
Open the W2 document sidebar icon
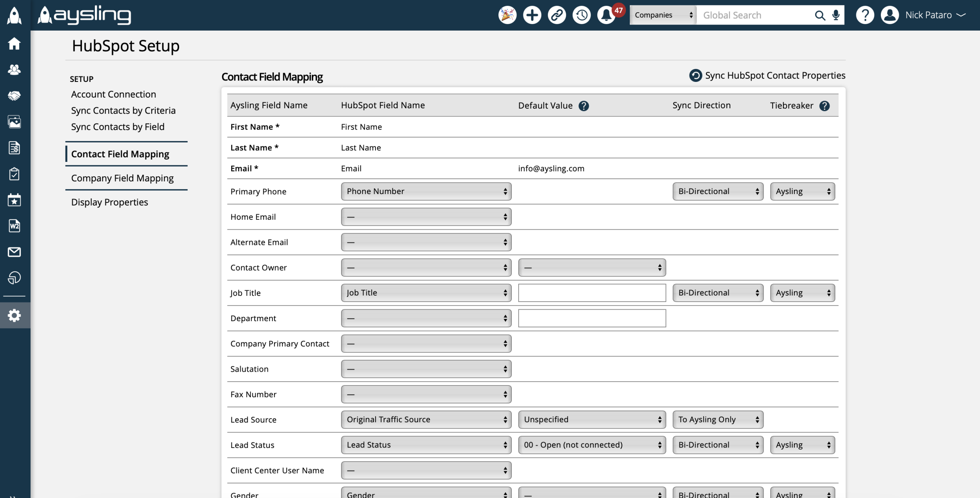14,226
